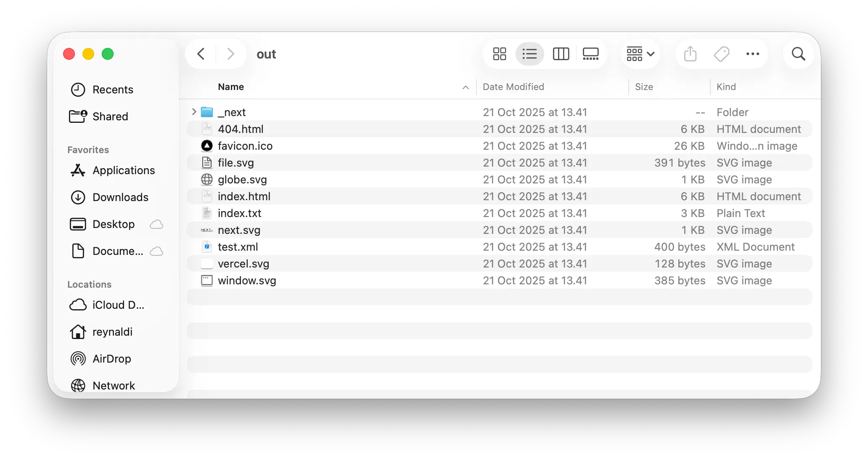Image resolution: width=868 pixels, height=461 pixels.
Task: Switch to column view
Action: pos(561,54)
